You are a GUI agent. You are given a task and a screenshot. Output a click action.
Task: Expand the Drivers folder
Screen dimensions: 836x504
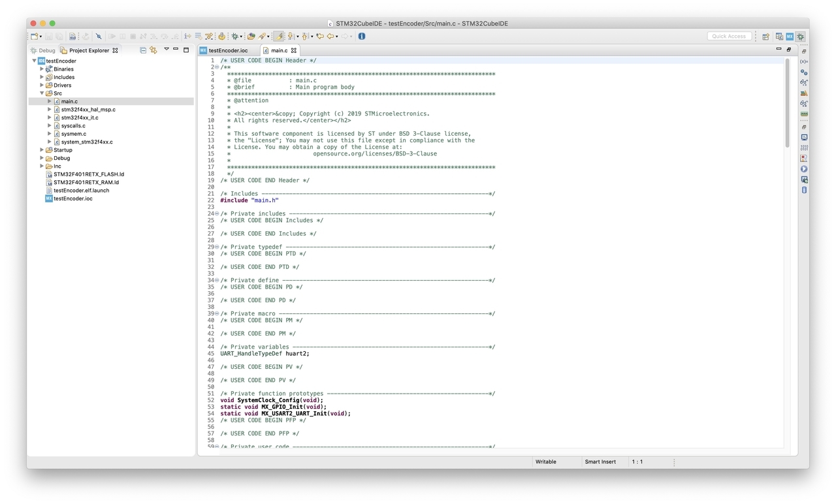pos(42,85)
